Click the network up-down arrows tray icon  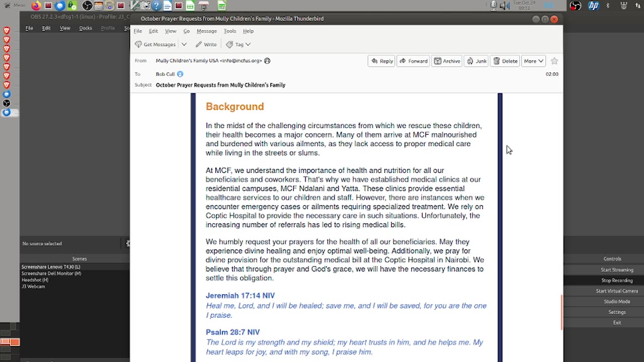coord(638,6)
